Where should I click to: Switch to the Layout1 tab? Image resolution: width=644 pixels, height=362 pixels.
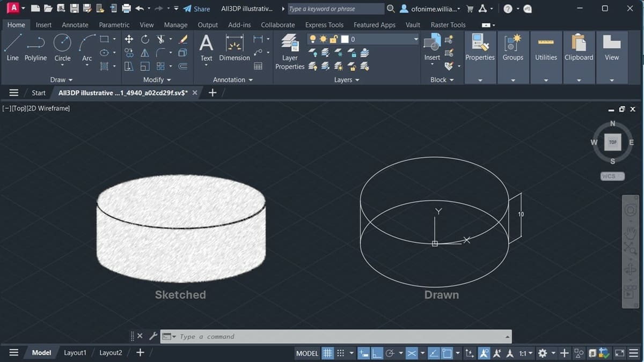point(75,352)
